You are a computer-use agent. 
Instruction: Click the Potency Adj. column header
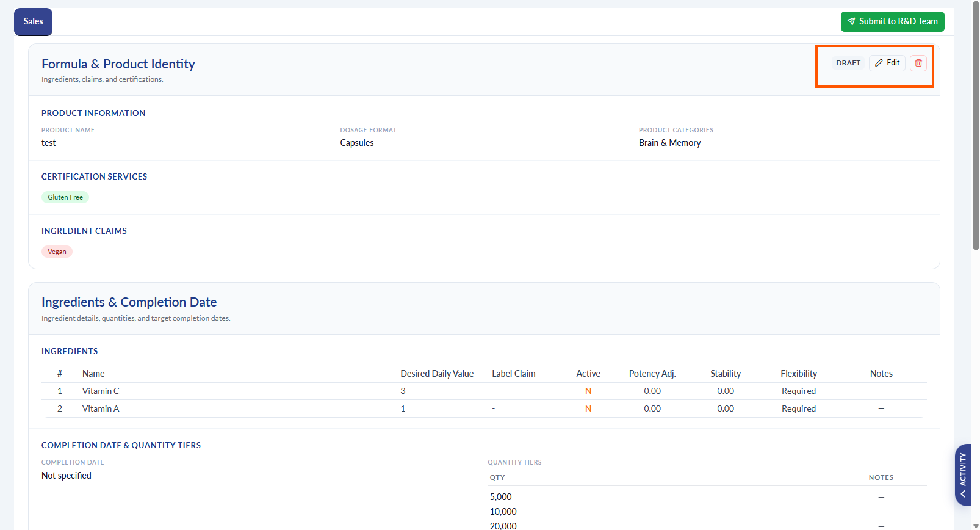tap(652, 374)
